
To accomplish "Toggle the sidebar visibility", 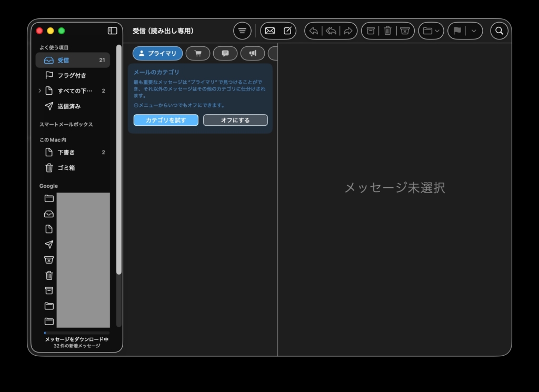I will 112,31.
